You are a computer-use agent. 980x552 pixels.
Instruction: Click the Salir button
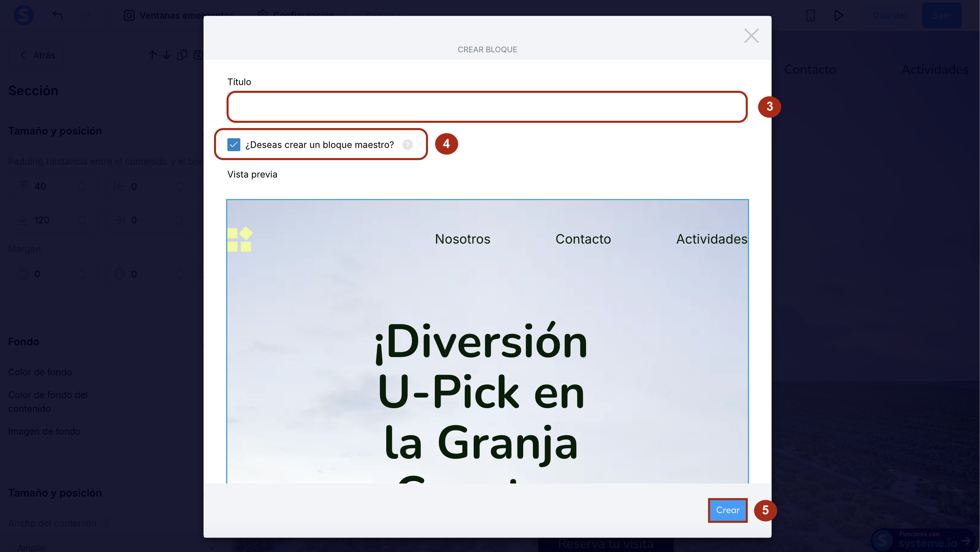pos(941,15)
